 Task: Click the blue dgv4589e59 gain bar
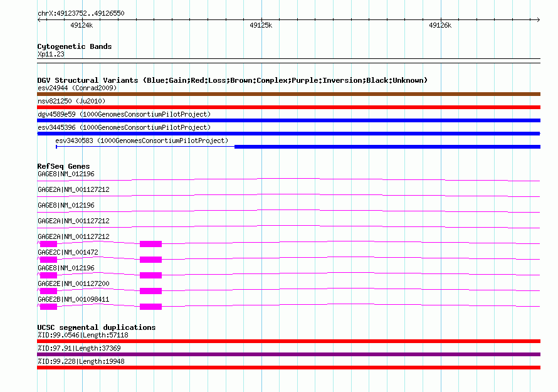click(x=288, y=120)
